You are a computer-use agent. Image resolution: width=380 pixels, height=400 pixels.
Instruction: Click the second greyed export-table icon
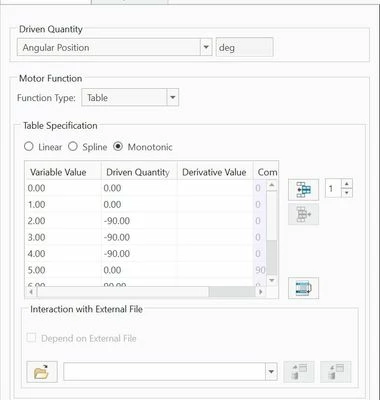coord(335,372)
